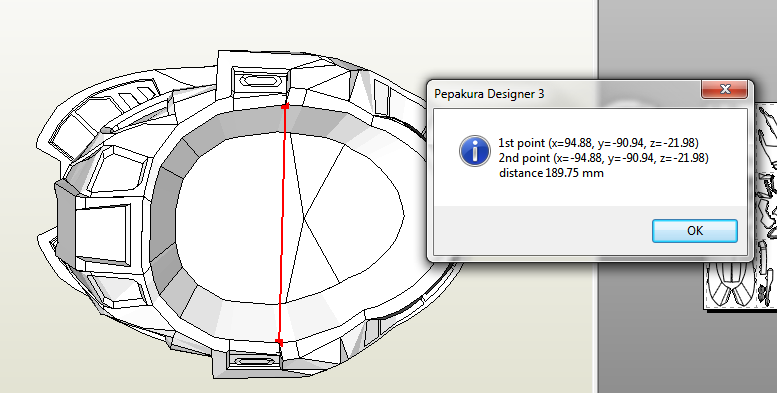Select the top red measurement endpoint
This screenshot has width=777, height=393.
[x=285, y=106]
